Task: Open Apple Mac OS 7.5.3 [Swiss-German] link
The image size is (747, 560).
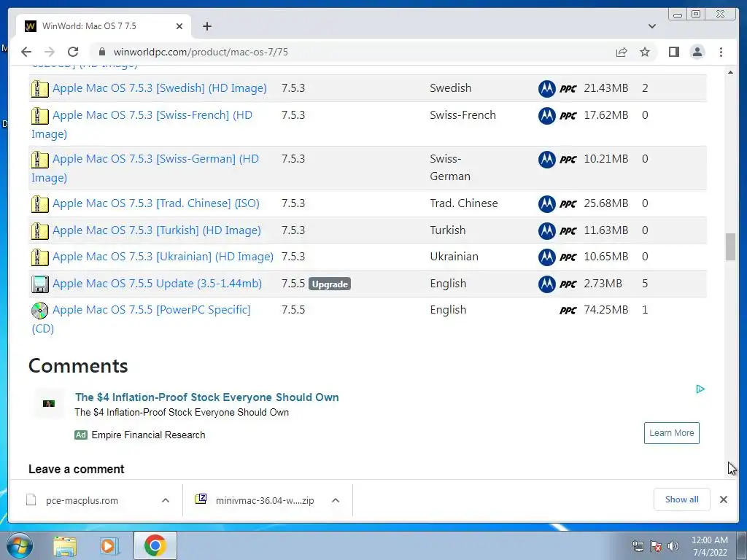Action: point(155,159)
